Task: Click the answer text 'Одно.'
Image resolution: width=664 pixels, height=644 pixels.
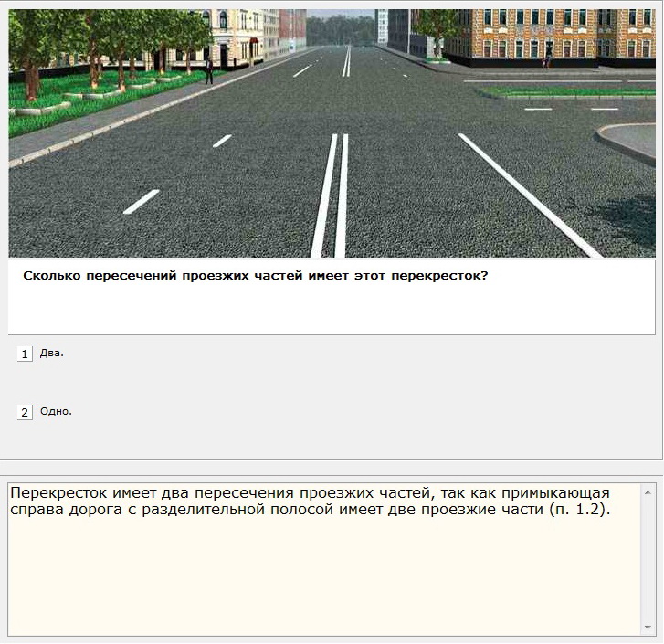Action: point(56,411)
